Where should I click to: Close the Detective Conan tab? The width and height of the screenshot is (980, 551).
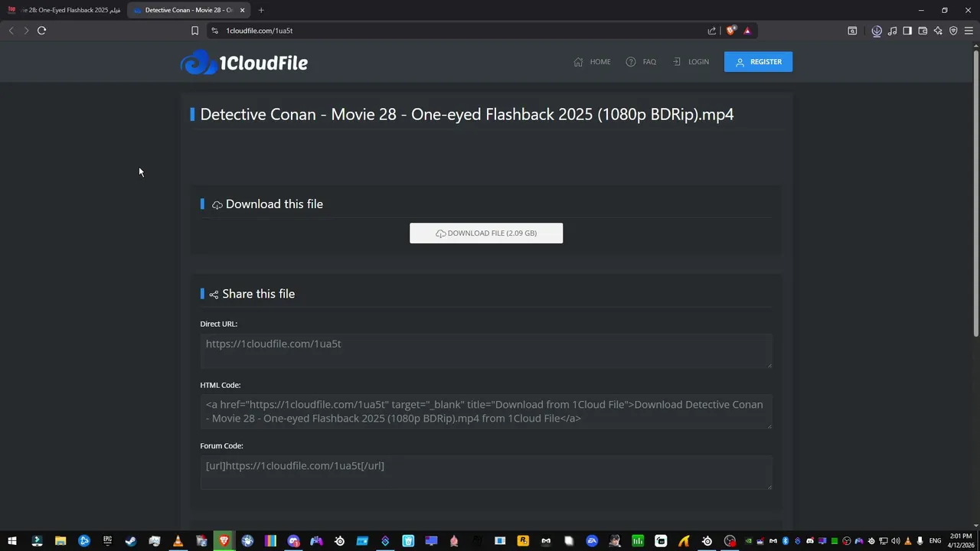click(x=243, y=10)
